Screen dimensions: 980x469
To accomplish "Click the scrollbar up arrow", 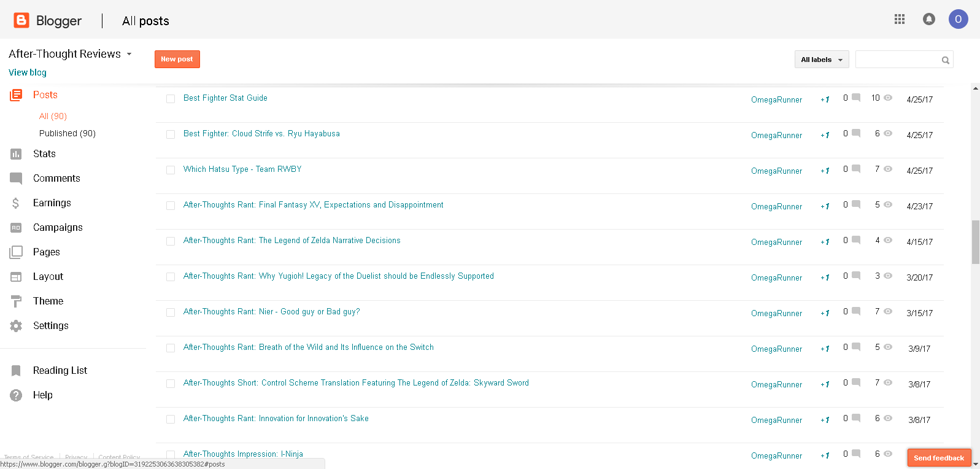I will [x=976, y=88].
